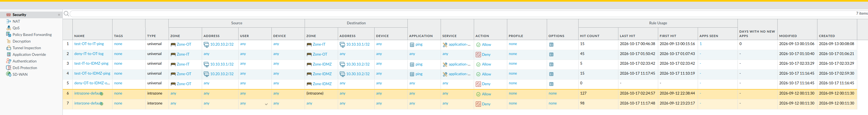Click destination Zone-OT in rule 2
The height and width of the screenshot is (115, 868).
320,54
